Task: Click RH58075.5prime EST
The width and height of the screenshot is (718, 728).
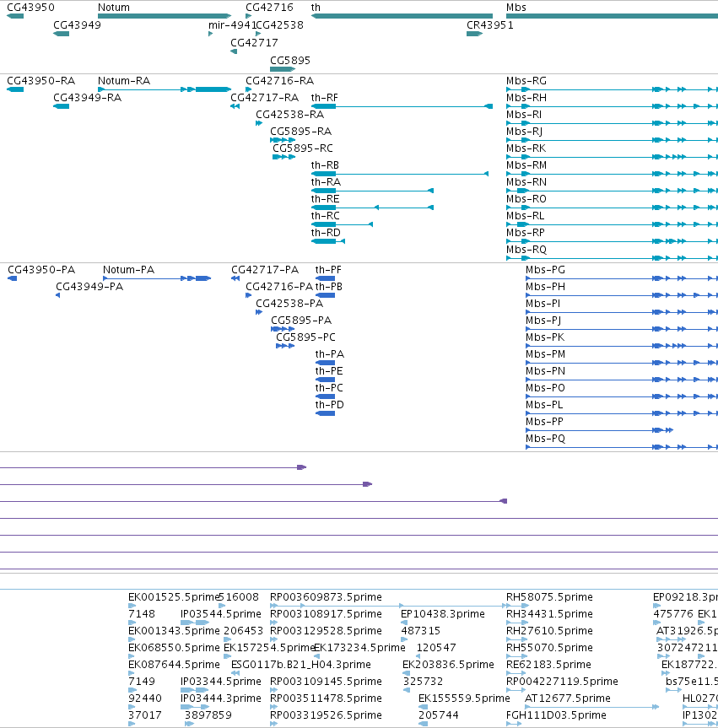Action: tap(517, 606)
